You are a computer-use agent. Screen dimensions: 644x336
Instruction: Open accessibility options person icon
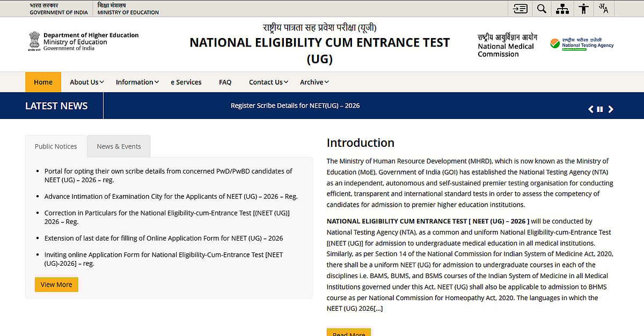click(584, 9)
